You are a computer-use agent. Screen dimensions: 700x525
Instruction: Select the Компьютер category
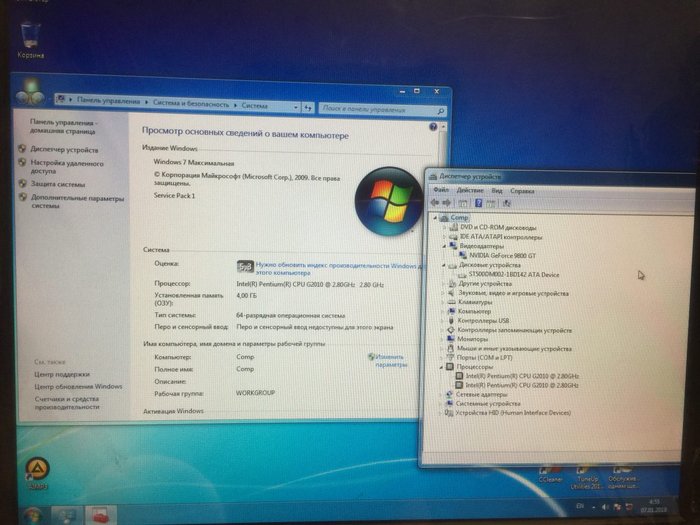474,311
